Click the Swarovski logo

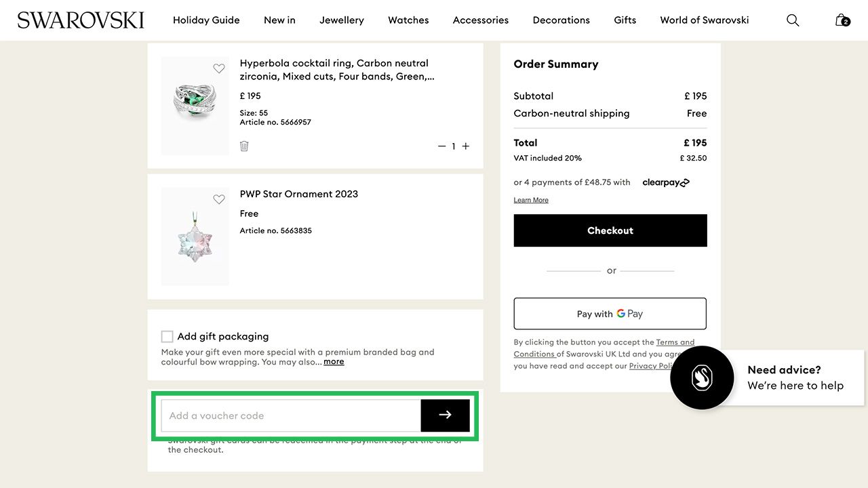[x=81, y=20]
